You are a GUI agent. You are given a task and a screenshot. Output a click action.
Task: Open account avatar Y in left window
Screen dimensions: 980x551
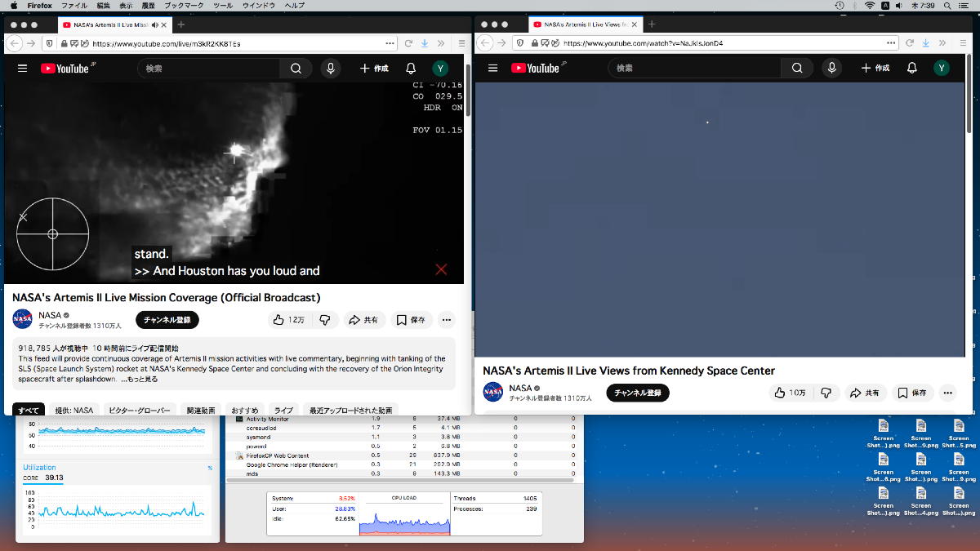pyautogui.click(x=441, y=69)
